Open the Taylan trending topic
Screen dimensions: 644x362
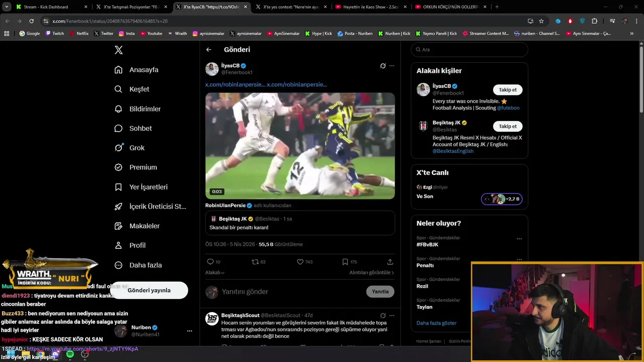[x=425, y=307]
